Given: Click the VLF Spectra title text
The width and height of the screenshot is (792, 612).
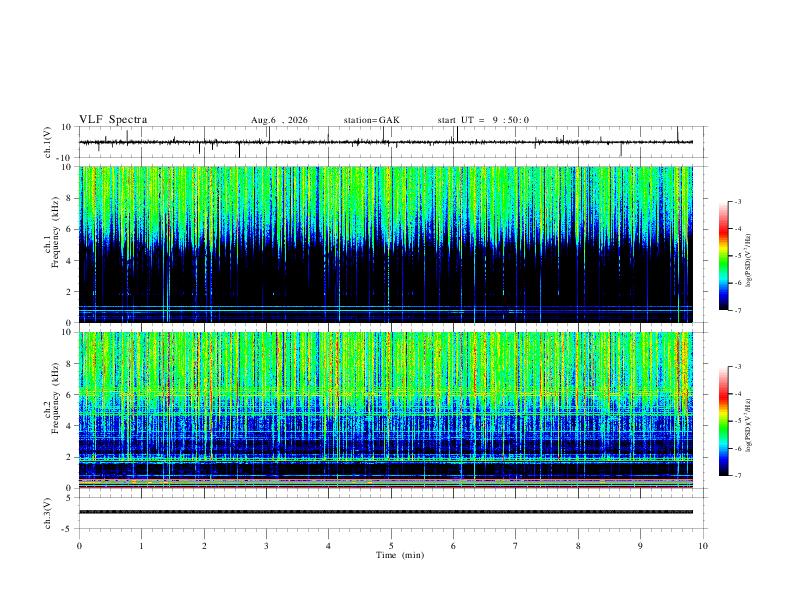Looking at the screenshot, I should point(113,120).
